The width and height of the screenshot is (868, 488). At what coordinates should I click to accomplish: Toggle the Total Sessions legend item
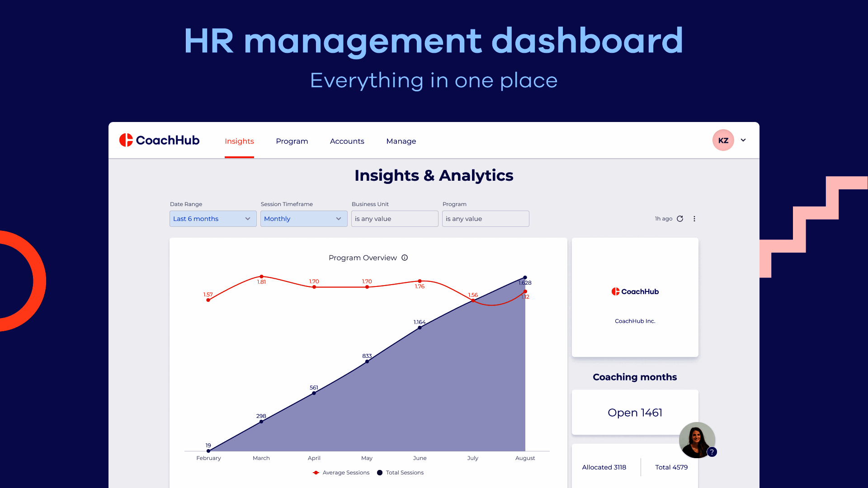tap(400, 472)
